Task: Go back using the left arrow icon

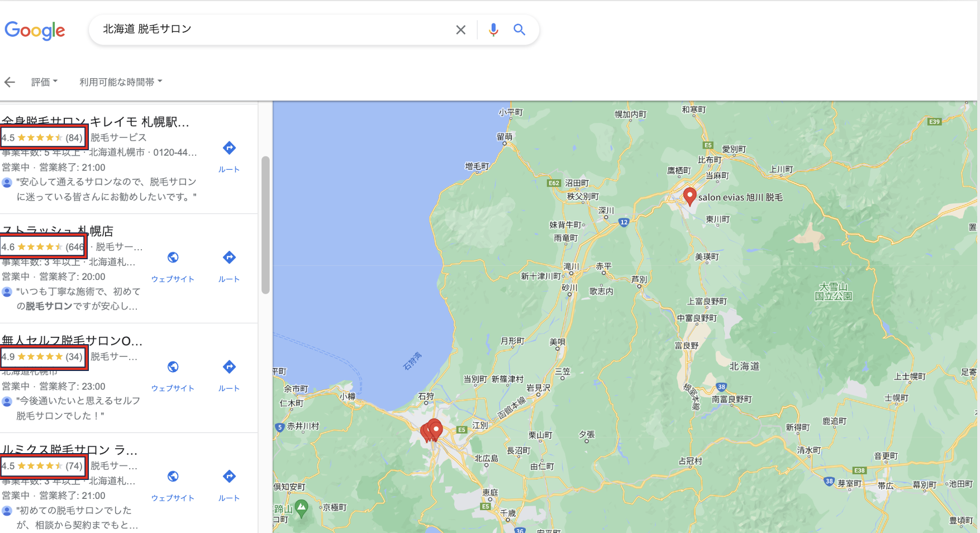Action: 9,82
